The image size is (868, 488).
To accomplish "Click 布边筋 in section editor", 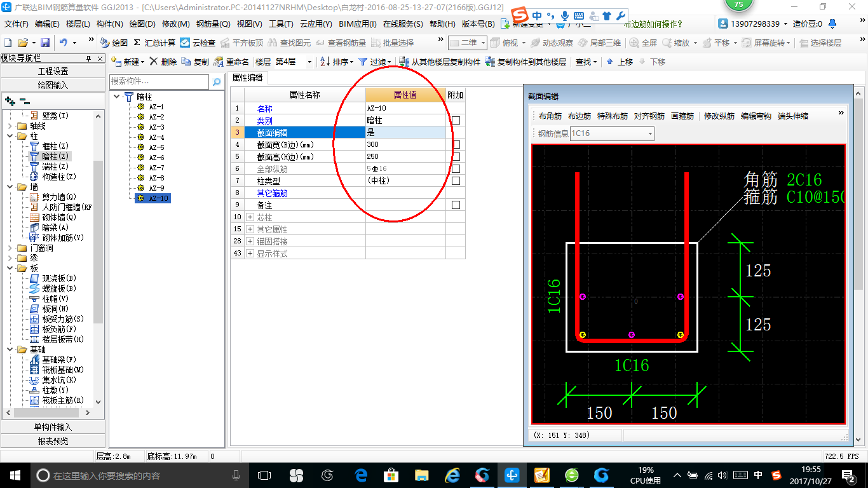I will click(x=580, y=116).
